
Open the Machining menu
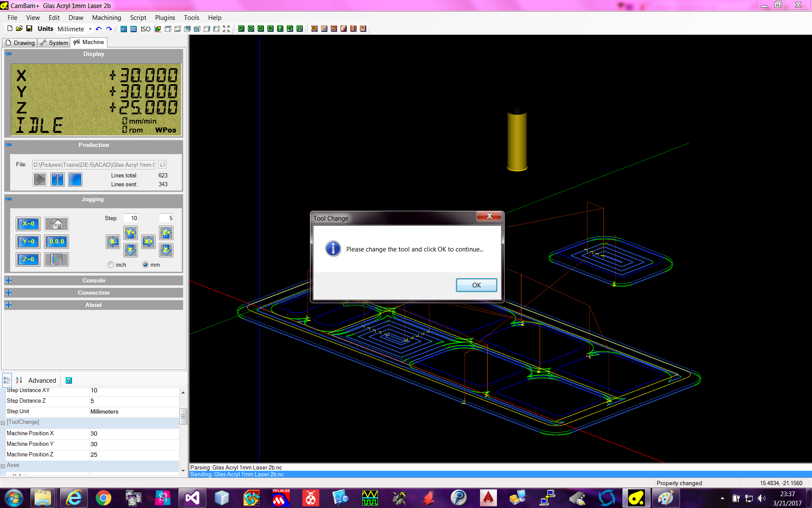coord(107,18)
